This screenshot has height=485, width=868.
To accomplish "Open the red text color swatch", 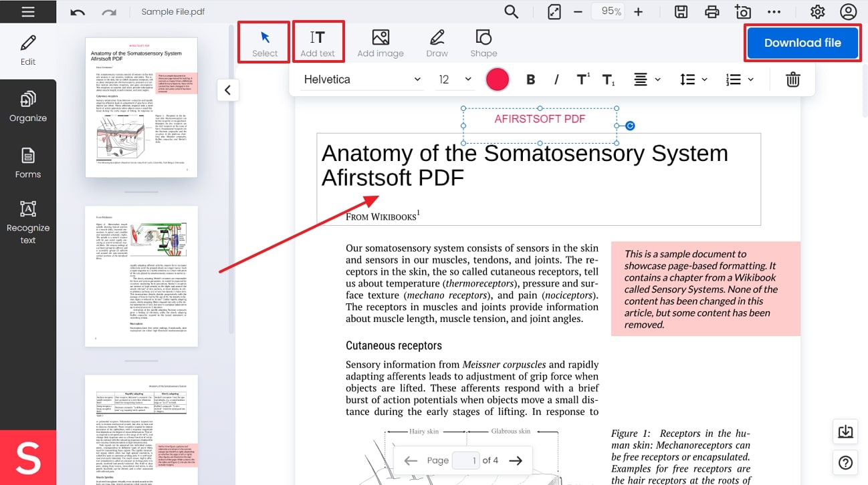I will [x=498, y=79].
